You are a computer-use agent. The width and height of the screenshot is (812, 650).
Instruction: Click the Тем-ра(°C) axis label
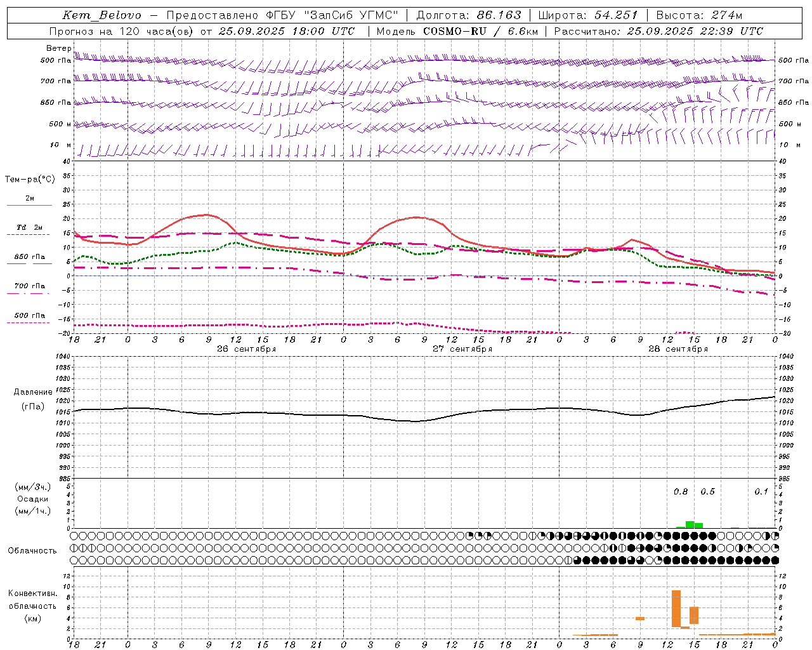(x=30, y=180)
